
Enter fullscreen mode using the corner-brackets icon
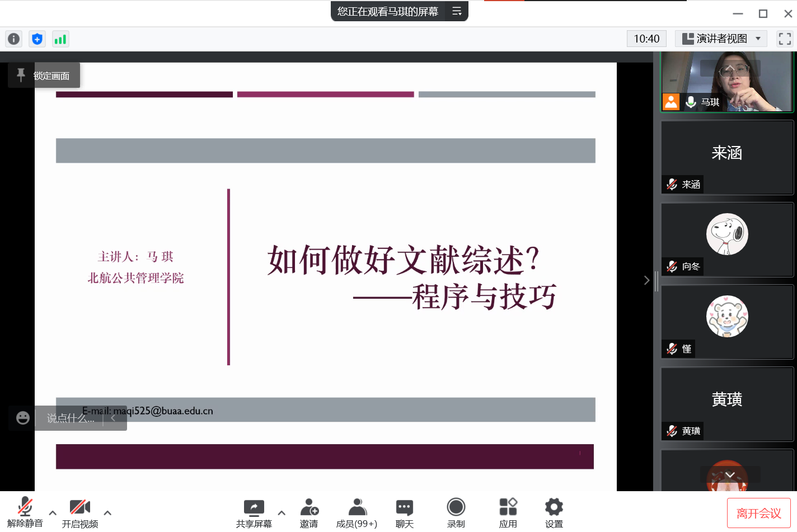pos(785,39)
